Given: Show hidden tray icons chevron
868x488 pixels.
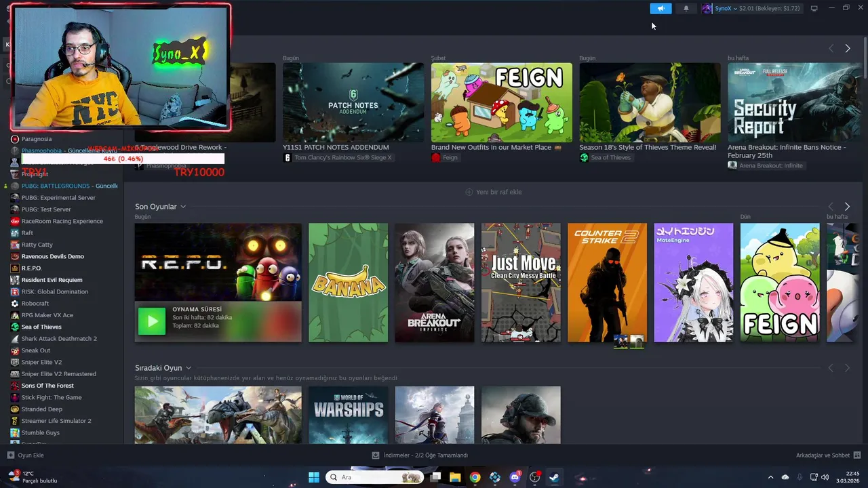Looking at the screenshot, I should tap(770, 477).
